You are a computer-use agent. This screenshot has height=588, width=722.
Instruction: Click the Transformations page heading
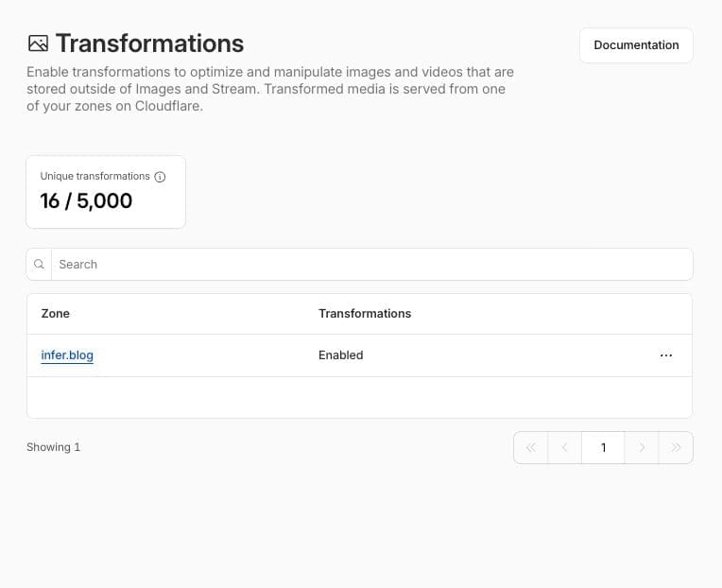[x=149, y=43]
